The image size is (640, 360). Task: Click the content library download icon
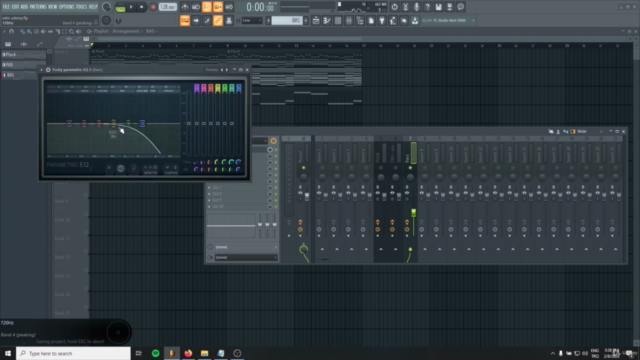[x=415, y=20]
